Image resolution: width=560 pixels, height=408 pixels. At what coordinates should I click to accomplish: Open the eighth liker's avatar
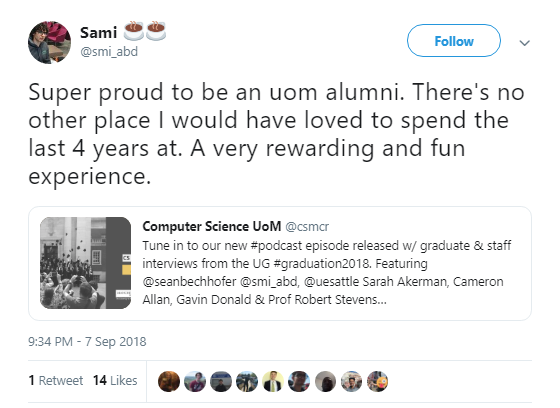click(351, 381)
